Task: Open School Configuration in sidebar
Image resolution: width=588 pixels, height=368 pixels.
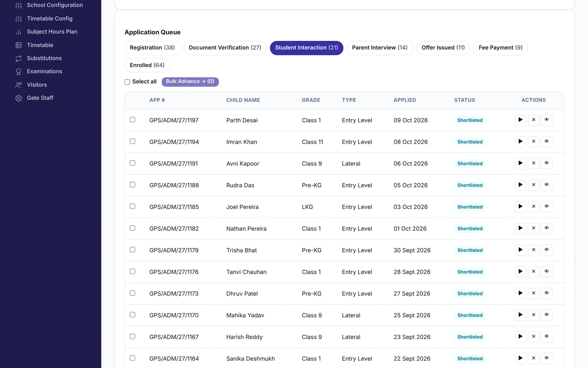Action: pyautogui.click(x=49, y=5)
